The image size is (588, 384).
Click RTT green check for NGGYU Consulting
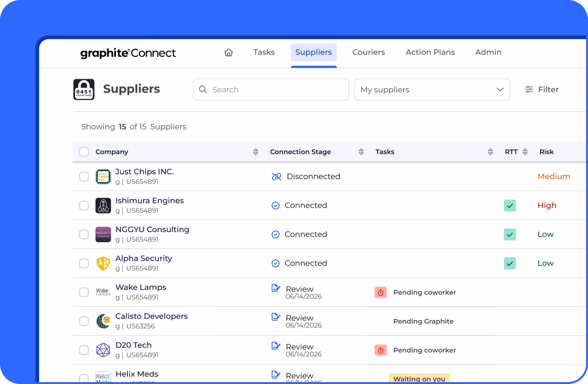point(510,235)
